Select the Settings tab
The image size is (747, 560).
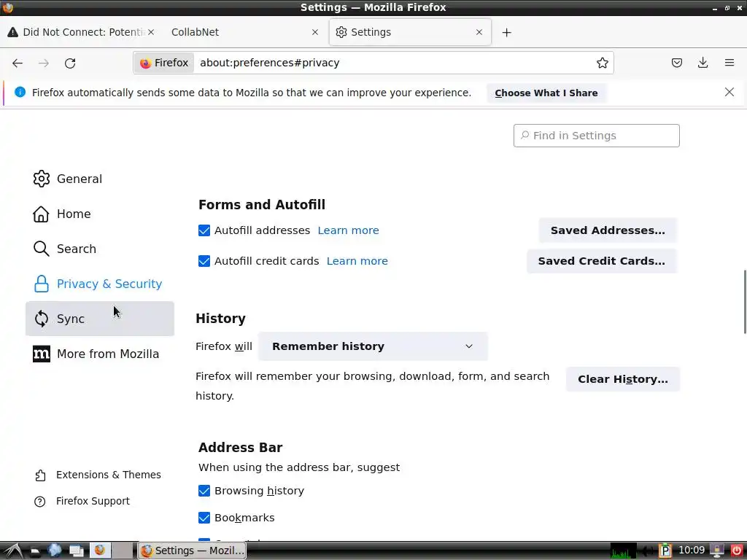(410, 32)
